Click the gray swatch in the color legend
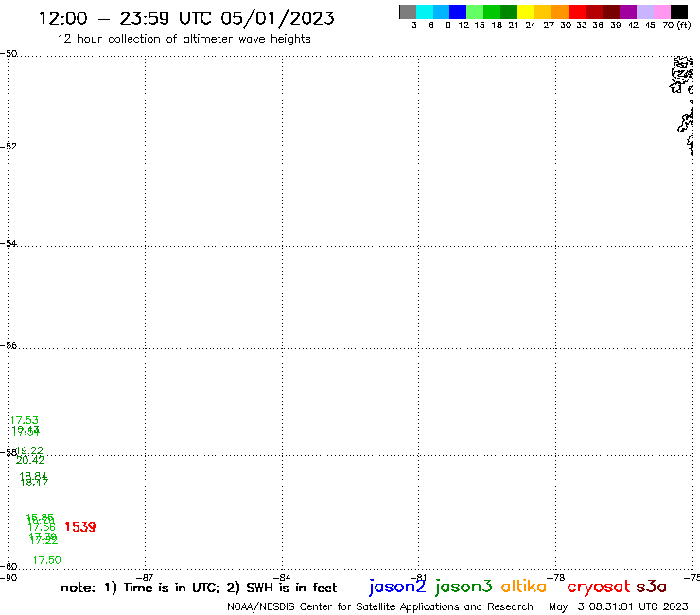 click(x=408, y=12)
